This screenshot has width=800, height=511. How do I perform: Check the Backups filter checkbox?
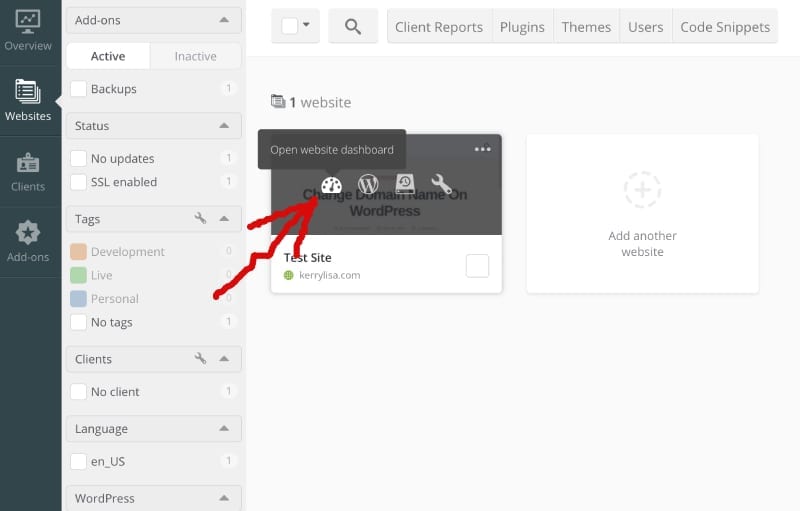tap(79, 89)
